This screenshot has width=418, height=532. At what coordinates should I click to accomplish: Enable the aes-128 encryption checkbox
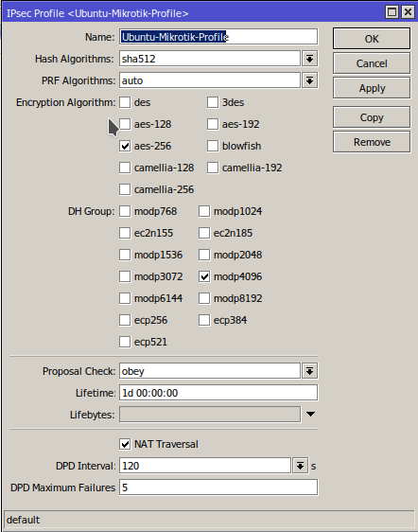click(x=125, y=124)
